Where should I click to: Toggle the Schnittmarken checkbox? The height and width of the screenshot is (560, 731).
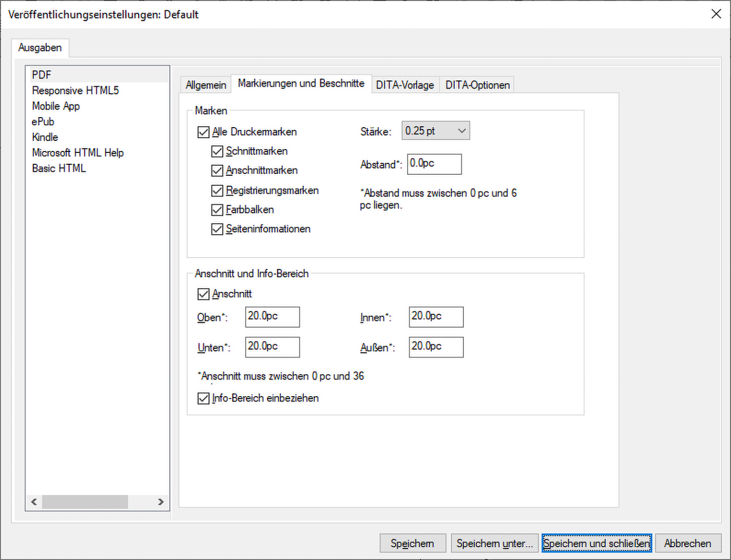[217, 151]
